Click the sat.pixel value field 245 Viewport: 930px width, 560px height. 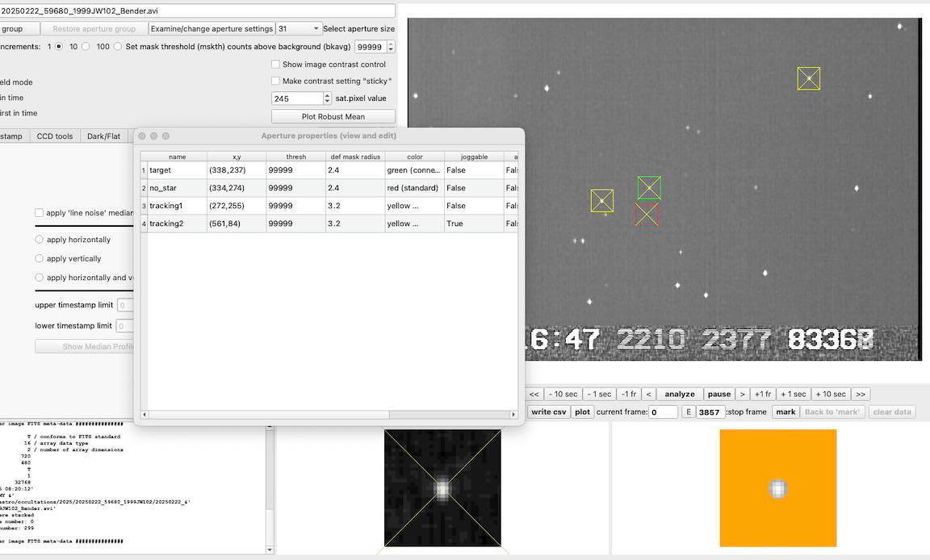[x=297, y=98]
